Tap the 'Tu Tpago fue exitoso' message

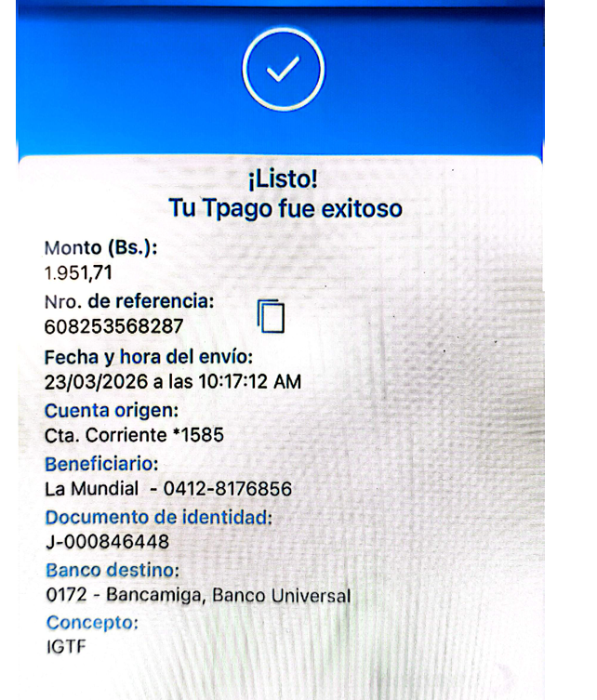pyautogui.click(x=285, y=208)
